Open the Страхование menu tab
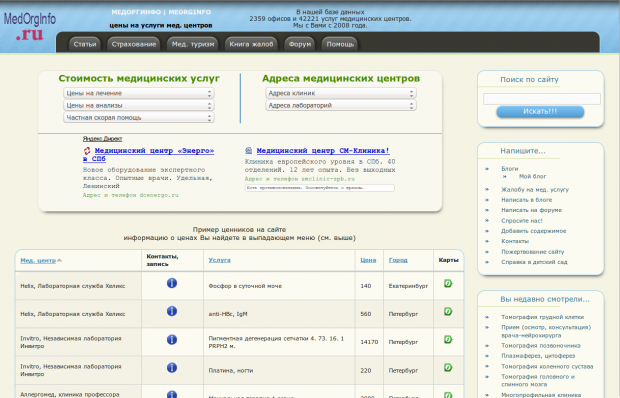This screenshot has width=620, height=398. click(134, 44)
